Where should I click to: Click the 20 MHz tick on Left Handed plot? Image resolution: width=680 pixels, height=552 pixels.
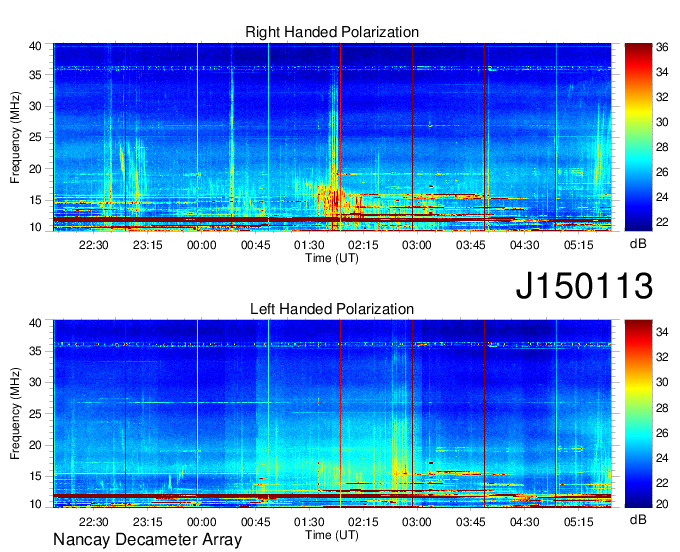(35, 445)
